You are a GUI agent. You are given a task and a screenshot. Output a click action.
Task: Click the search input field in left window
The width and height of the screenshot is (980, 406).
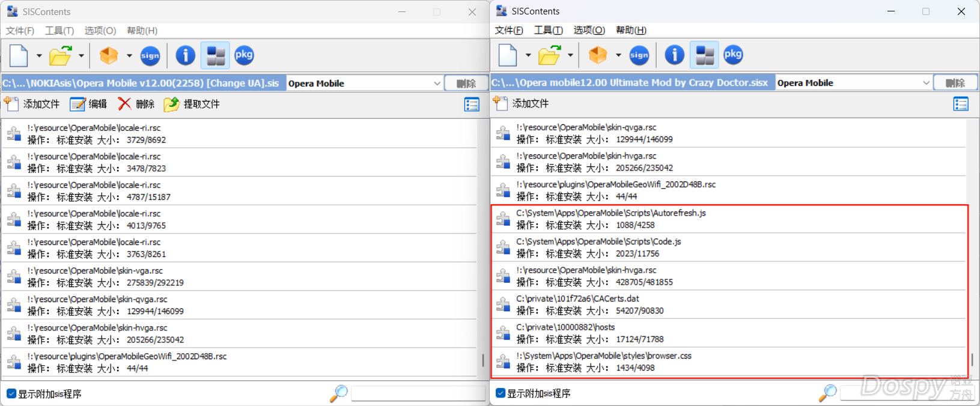tap(418, 394)
